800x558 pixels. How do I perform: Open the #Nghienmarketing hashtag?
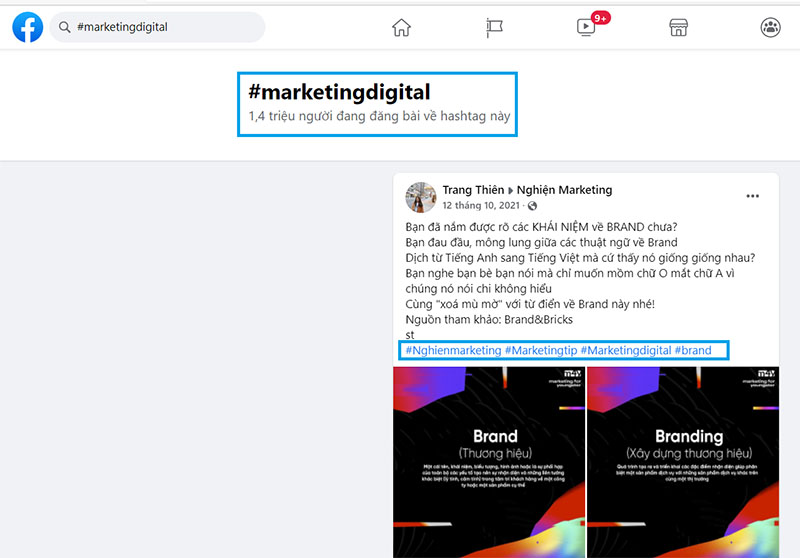(453, 350)
